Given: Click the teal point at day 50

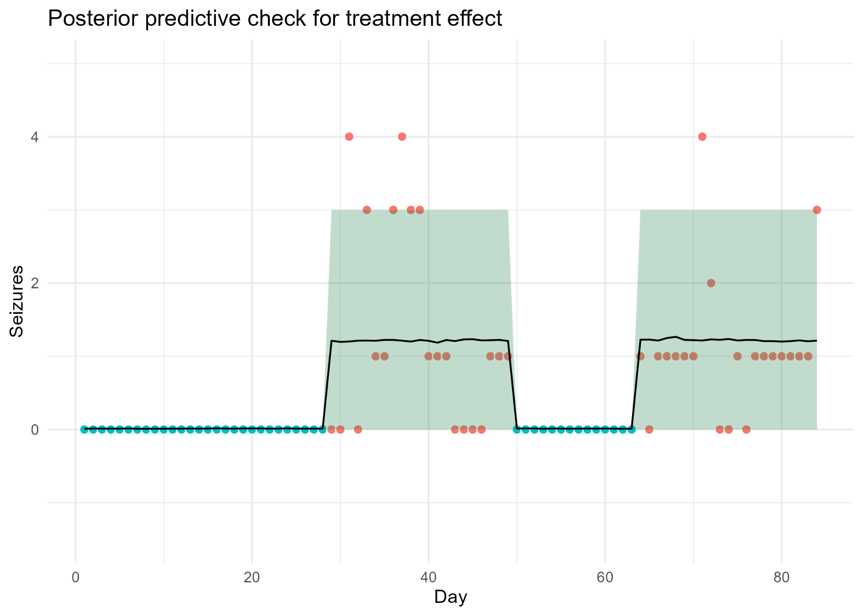Looking at the screenshot, I should coord(517,430).
